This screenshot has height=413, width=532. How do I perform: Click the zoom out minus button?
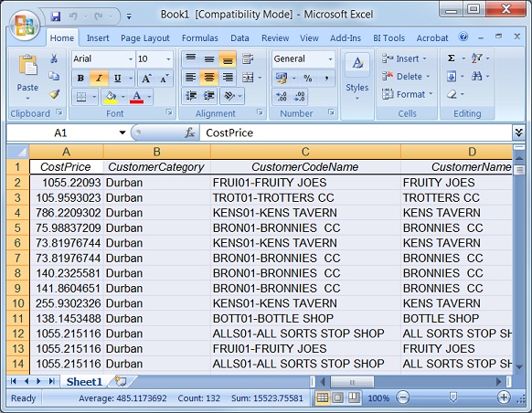tap(403, 397)
